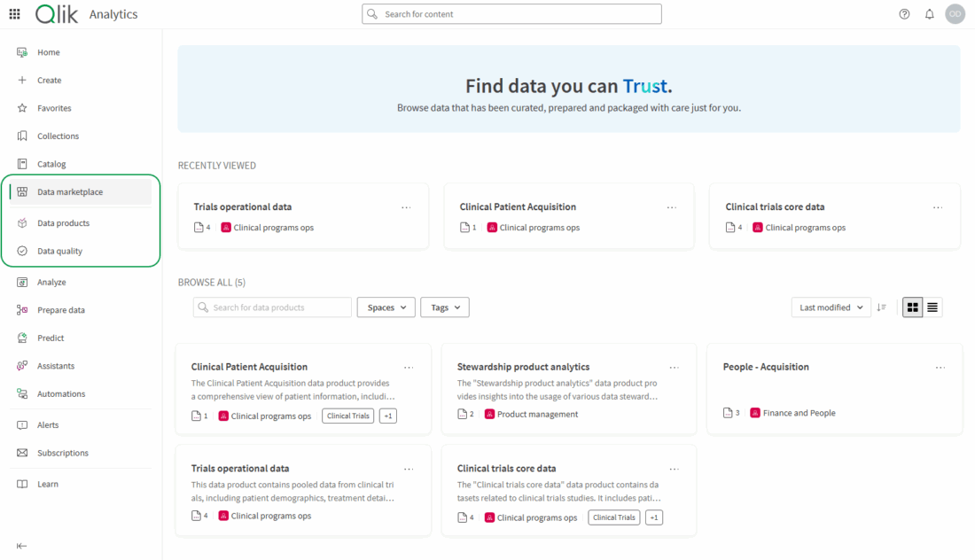Screen dimensions: 975x560
Task: Select the Data quality sidebar icon
Action: pyautogui.click(x=21, y=251)
